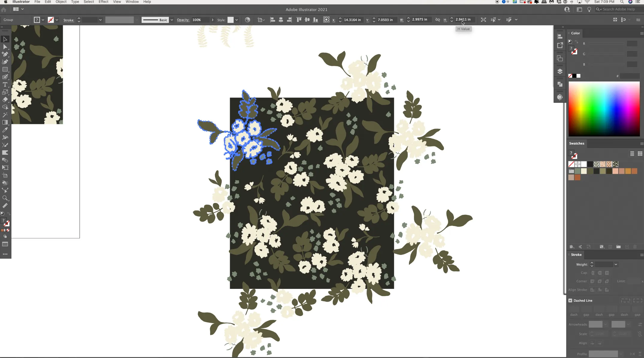Open Swatch Libraries menu icon
The width and height of the screenshot is (644, 358).
[572, 247]
